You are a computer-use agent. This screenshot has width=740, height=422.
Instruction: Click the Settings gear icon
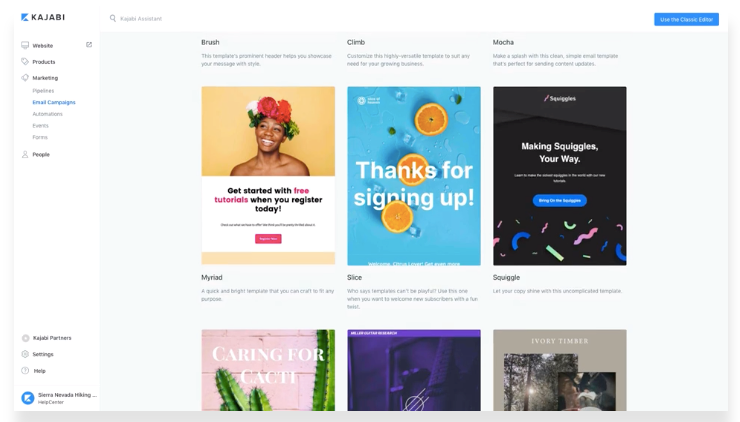(x=25, y=354)
